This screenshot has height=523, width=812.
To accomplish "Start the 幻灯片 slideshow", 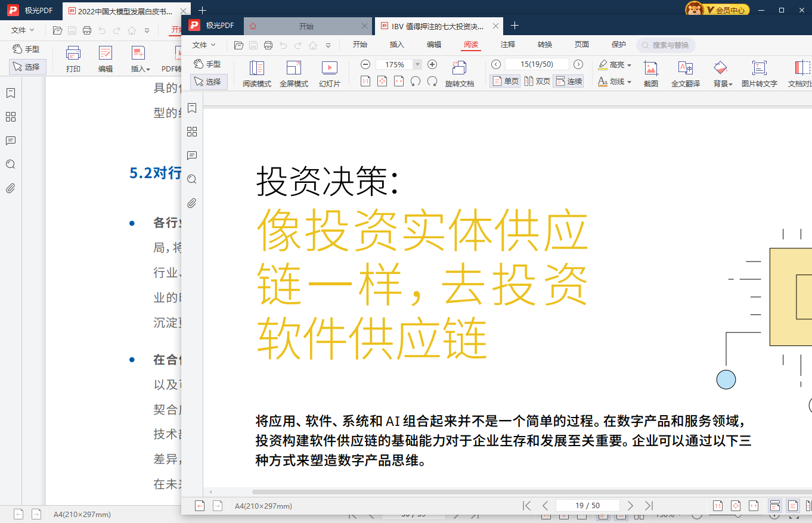I will click(x=330, y=73).
